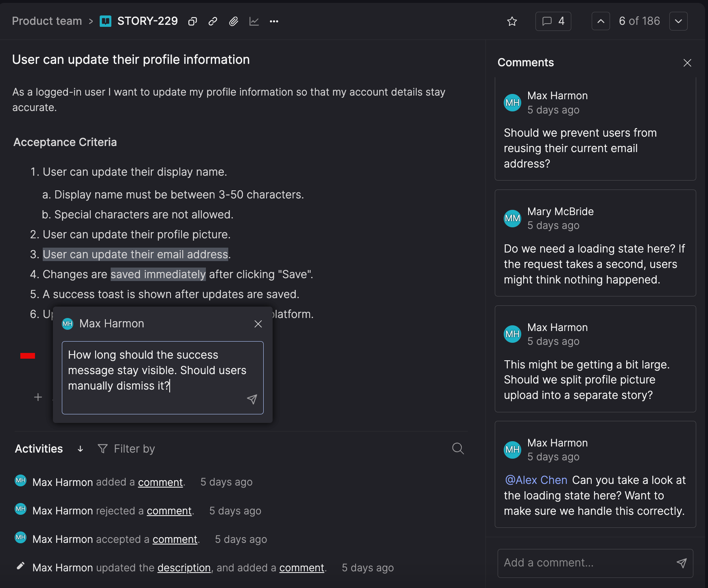Send the inline comment in the Max Harmon popup
Screen dimensions: 708x588
coord(252,399)
